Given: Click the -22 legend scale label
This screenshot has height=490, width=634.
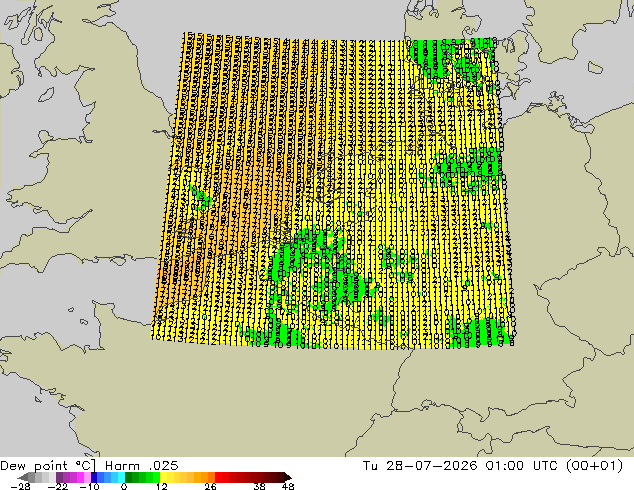Looking at the screenshot, I should (x=58, y=486).
